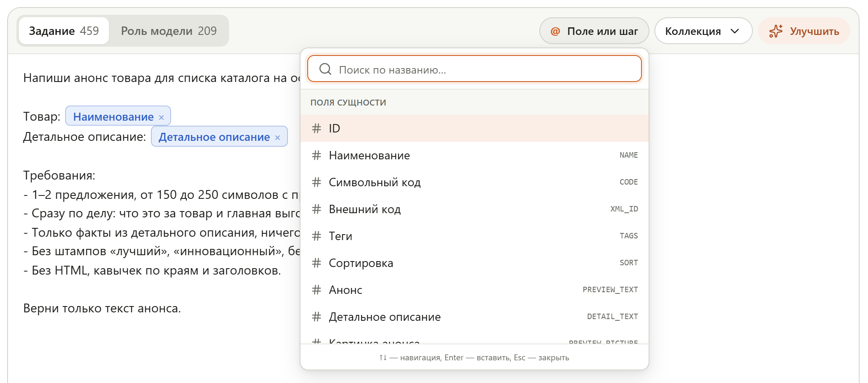Click the line 'Без HTML, кавычек по краям и заголовков.'
This screenshot has height=383, width=868.
click(x=152, y=270)
